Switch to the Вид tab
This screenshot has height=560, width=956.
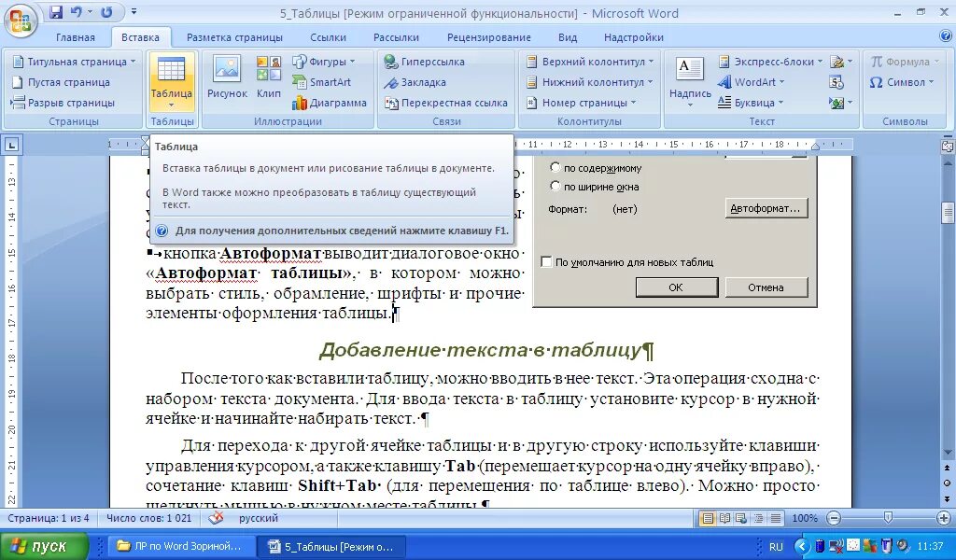(567, 37)
